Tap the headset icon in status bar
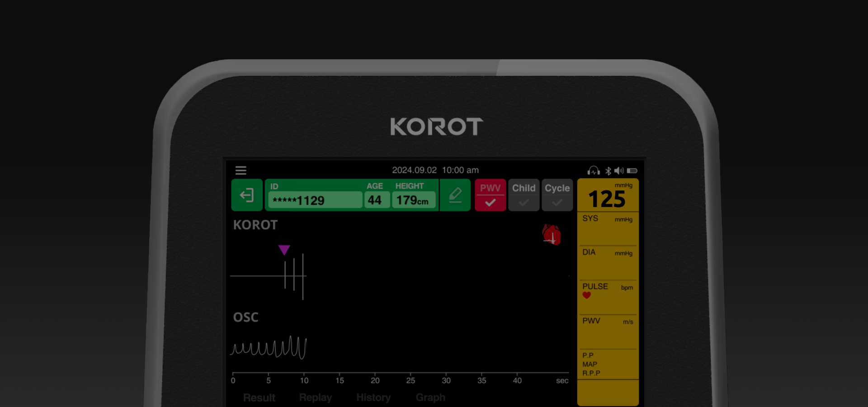868x407 pixels. 594,170
